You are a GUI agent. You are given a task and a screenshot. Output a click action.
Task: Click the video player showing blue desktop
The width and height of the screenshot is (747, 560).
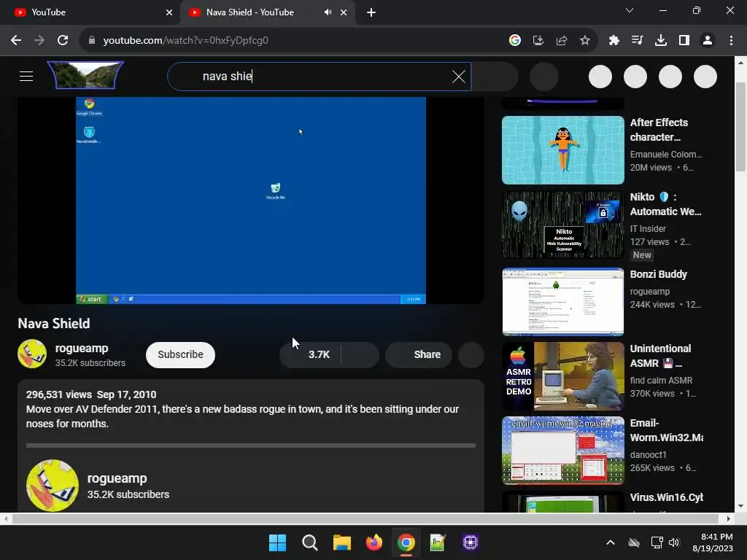[251, 200]
